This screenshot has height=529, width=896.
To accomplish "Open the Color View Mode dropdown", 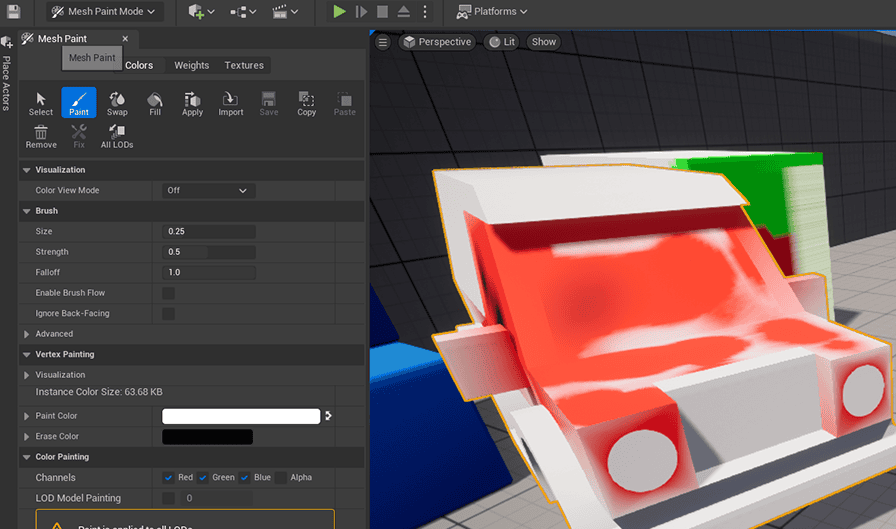I will point(209,190).
